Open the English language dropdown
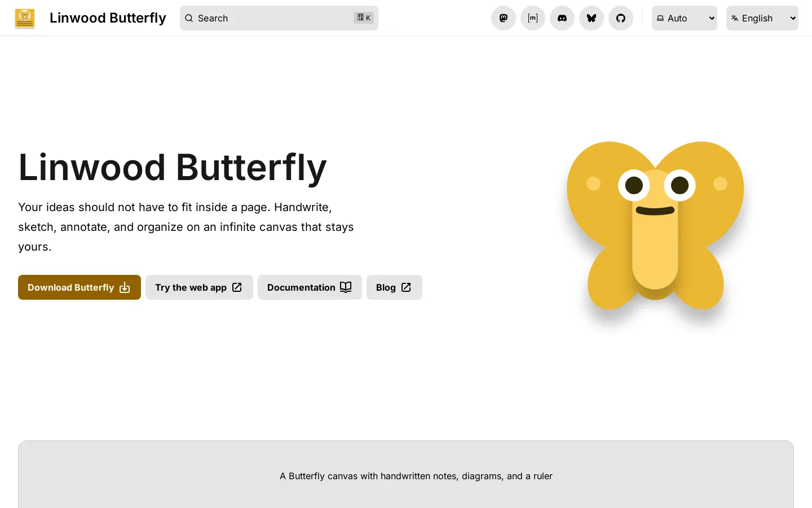 pos(762,18)
